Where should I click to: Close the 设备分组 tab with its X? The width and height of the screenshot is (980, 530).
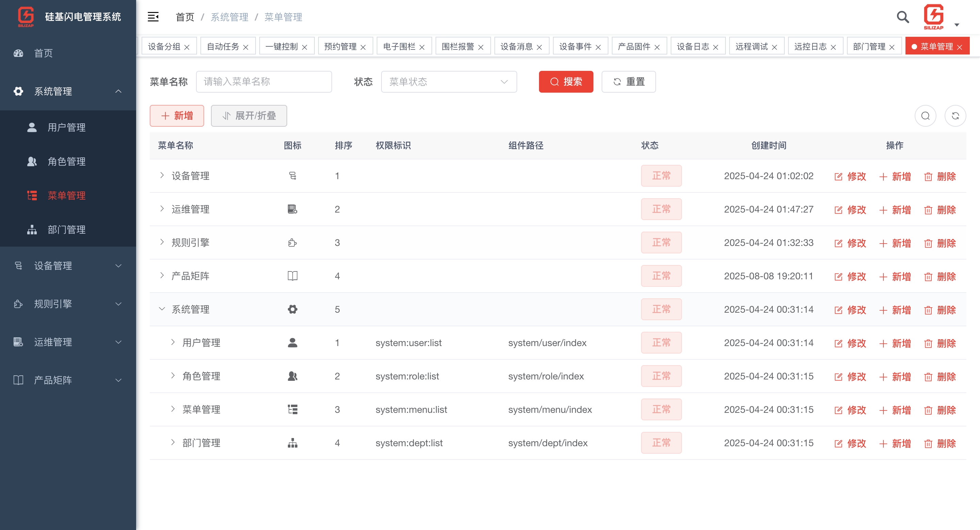pyautogui.click(x=187, y=47)
